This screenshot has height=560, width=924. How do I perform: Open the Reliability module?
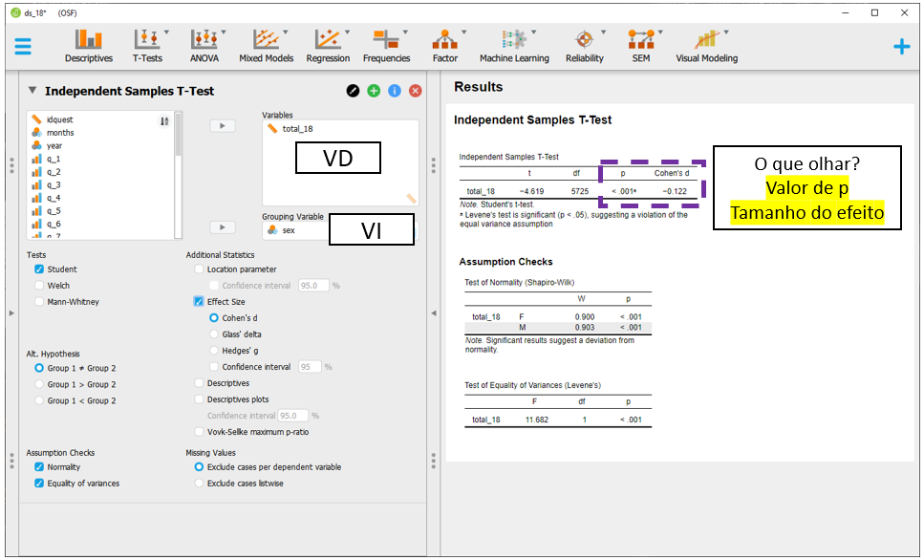(584, 47)
